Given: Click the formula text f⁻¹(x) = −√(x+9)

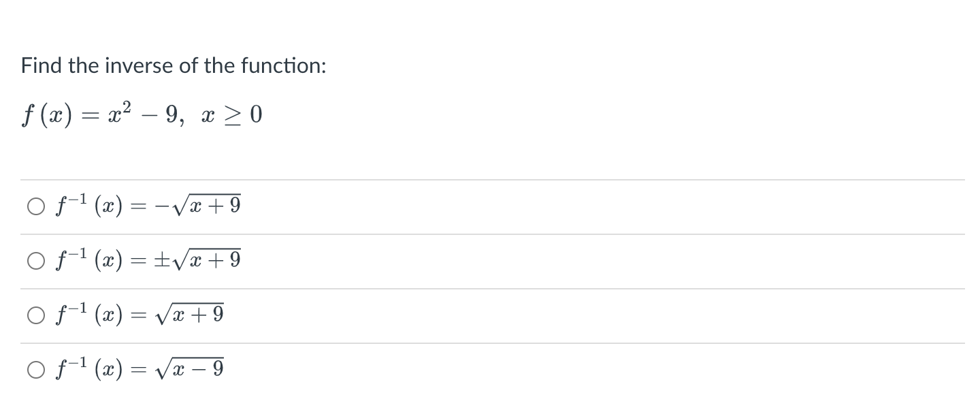Looking at the screenshot, I should click(146, 205).
